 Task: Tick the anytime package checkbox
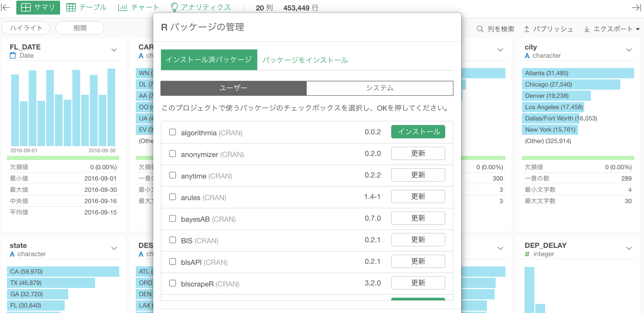(x=173, y=175)
